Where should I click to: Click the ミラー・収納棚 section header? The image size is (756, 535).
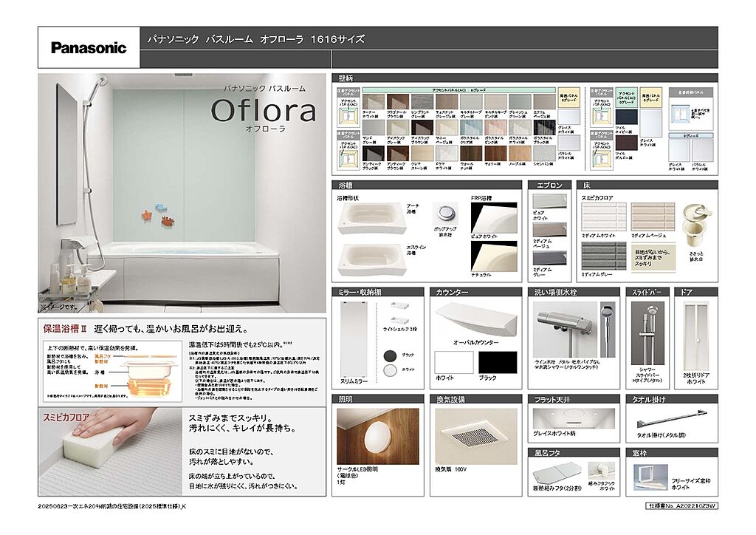tap(378, 293)
